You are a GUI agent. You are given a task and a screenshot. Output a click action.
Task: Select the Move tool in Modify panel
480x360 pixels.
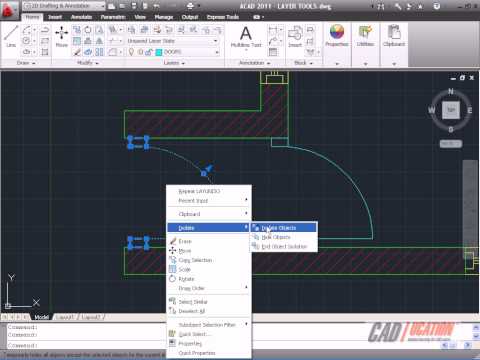point(62,37)
